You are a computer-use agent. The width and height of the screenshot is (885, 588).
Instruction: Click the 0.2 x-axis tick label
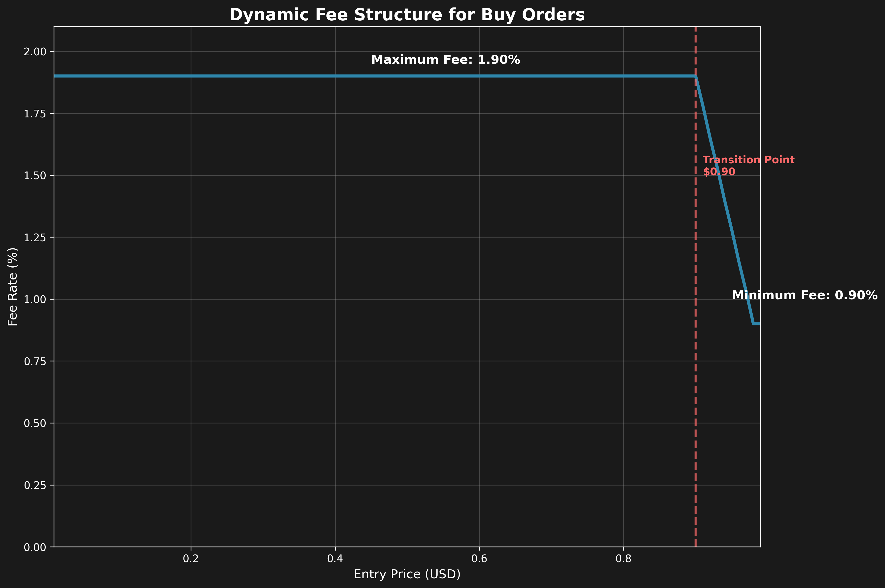[x=191, y=559]
